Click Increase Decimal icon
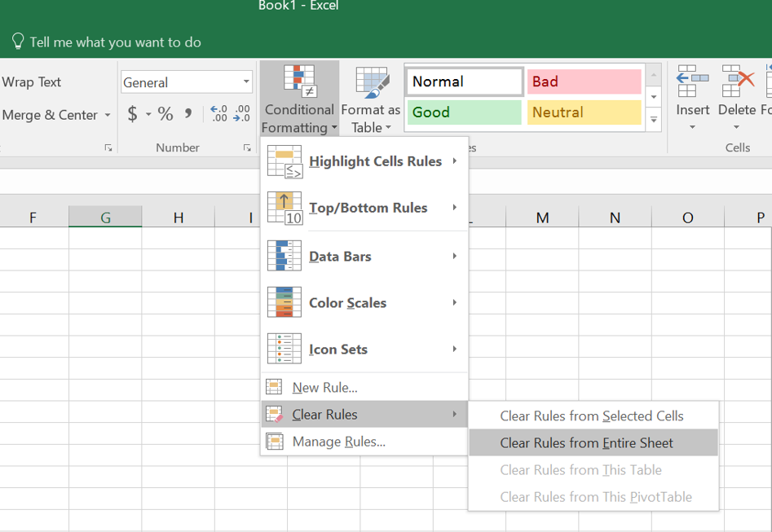The width and height of the screenshot is (772, 532). (x=218, y=114)
